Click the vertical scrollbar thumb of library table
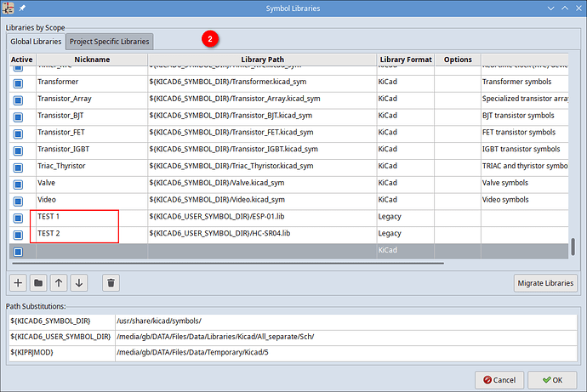Image resolution: width=587 pixels, height=392 pixels. (x=573, y=247)
